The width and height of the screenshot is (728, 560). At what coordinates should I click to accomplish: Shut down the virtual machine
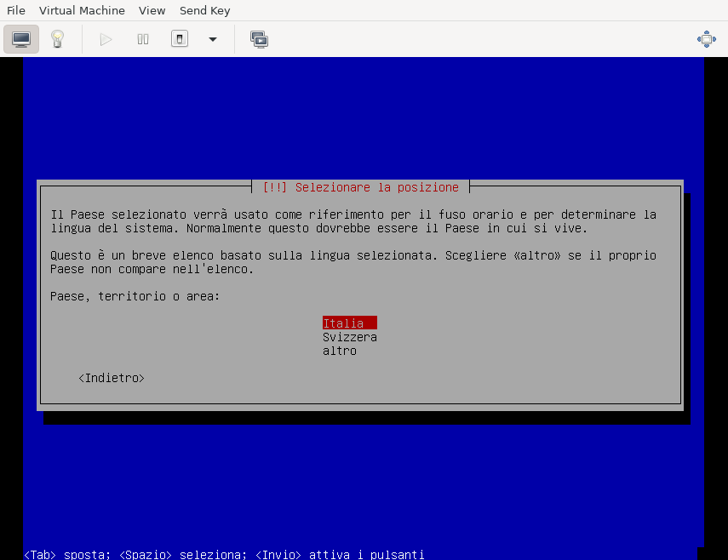pos(180,39)
